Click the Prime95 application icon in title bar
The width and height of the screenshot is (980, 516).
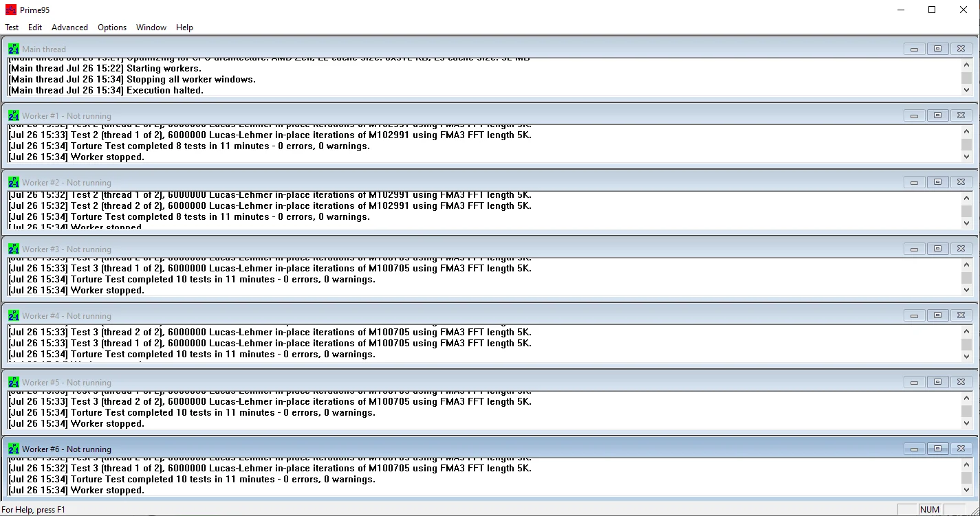[11, 10]
